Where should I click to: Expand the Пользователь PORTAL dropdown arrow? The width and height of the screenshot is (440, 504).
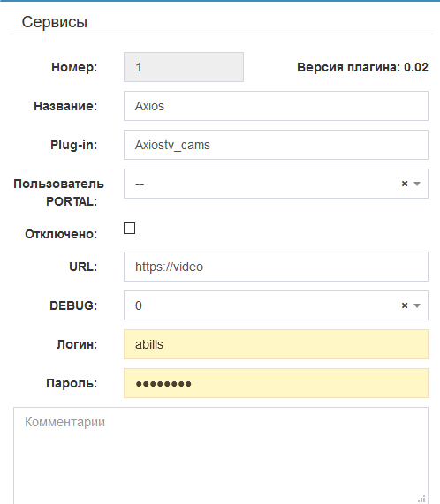(417, 184)
